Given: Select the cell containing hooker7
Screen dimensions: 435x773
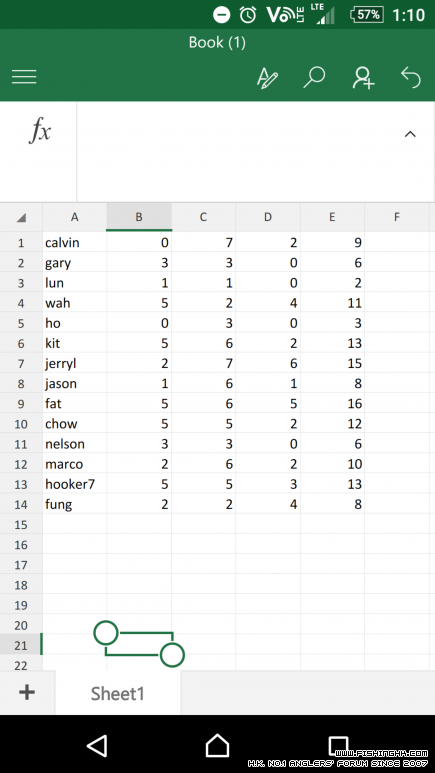Looking at the screenshot, I should point(74,484).
